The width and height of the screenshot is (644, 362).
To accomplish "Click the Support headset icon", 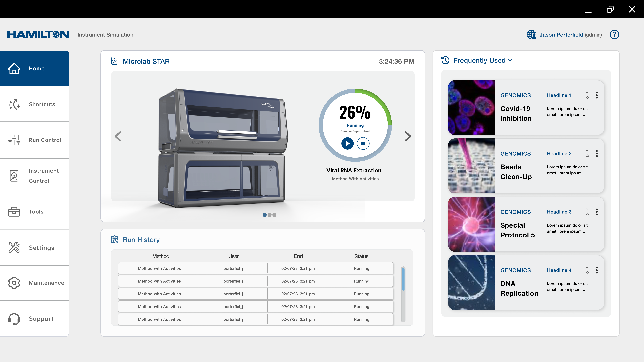I will pos(14,319).
